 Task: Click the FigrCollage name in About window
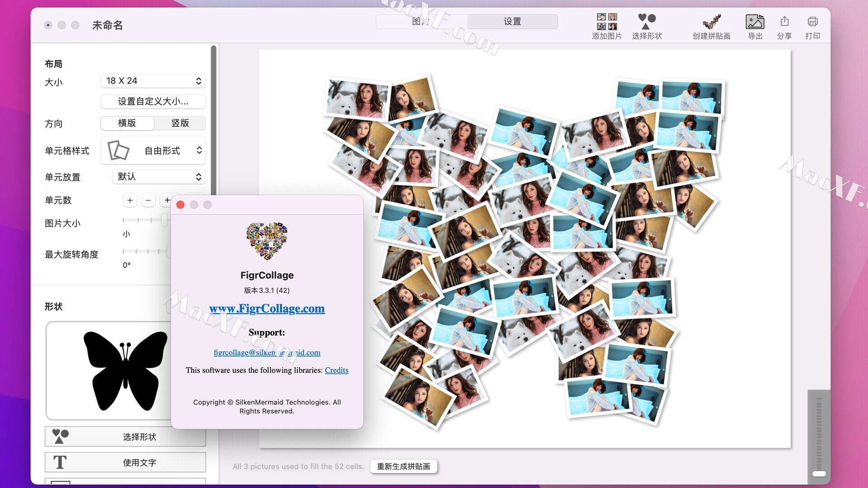pos(267,275)
